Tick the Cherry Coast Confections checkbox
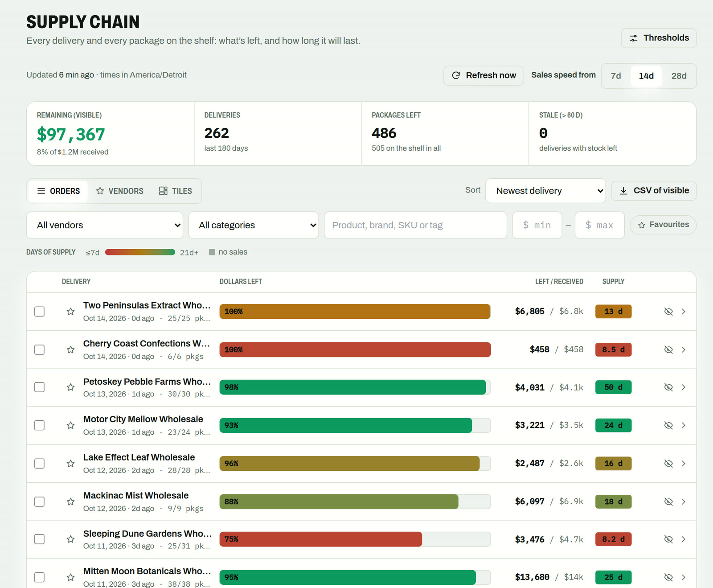The width and height of the screenshot is (713, 588). 40,350
